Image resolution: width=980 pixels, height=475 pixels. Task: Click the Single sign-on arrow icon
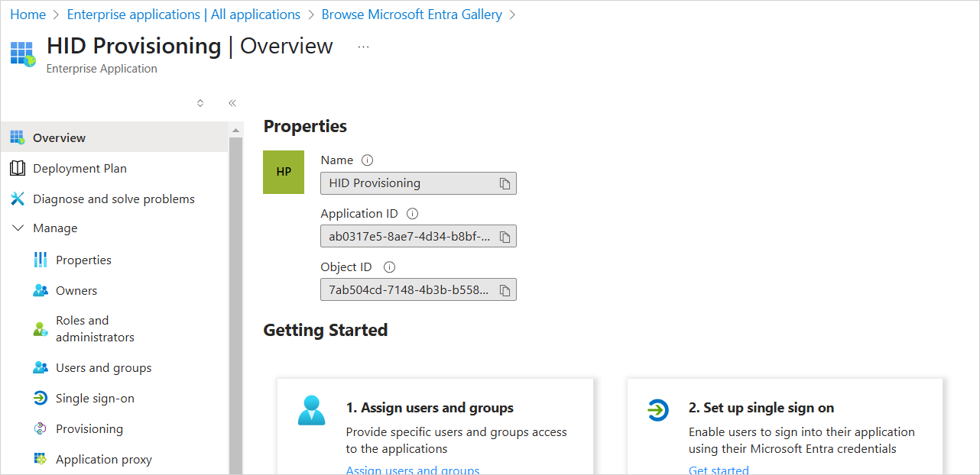pyautogui.click(x=41, y=398)
